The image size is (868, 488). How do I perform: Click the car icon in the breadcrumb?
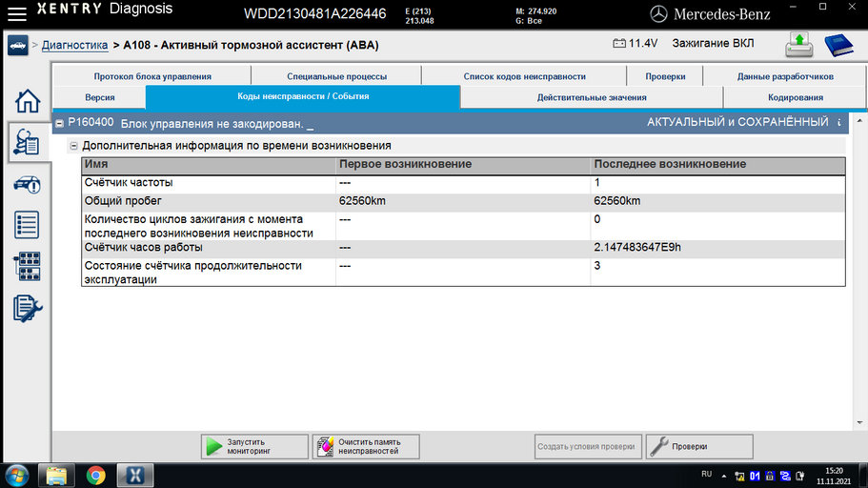click(18, 46)
